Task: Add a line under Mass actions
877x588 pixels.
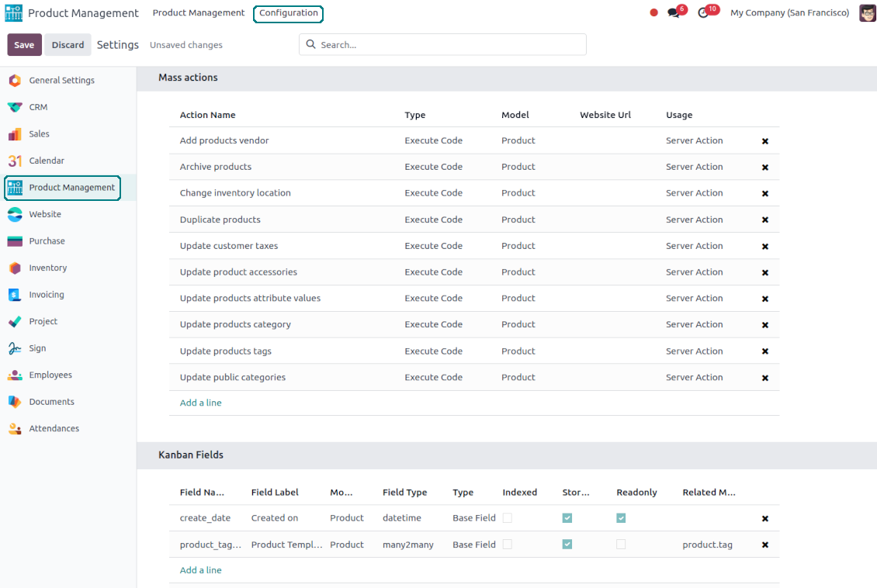Action: coord(200,403)
